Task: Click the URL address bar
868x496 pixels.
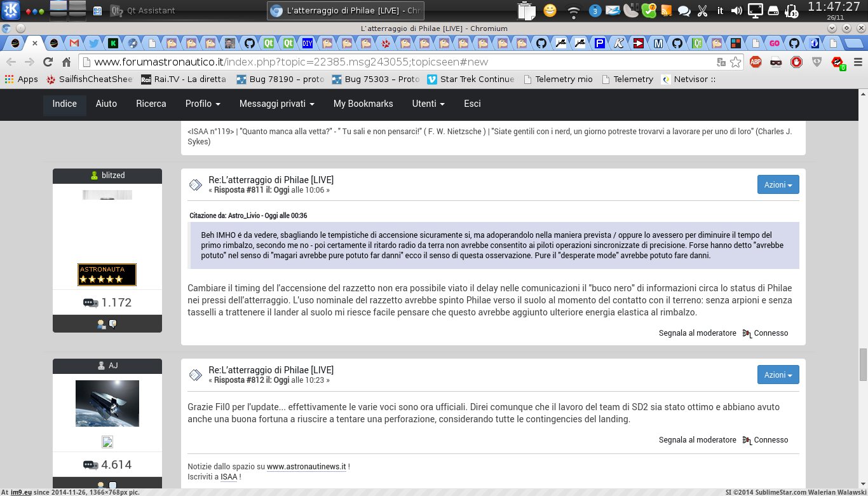Action: tap(400, 62)
